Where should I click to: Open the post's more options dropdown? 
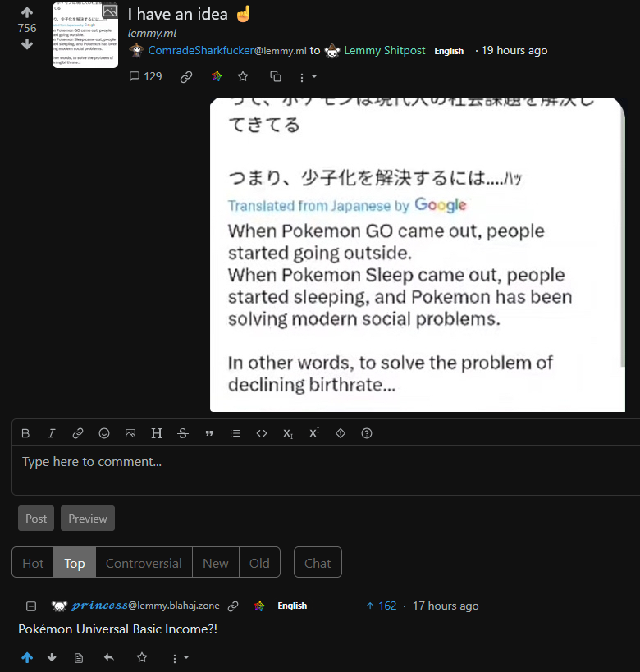pos(308,77)
